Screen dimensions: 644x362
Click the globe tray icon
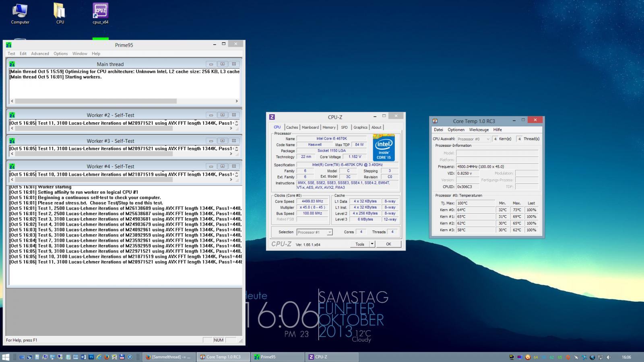coord(592,357)
